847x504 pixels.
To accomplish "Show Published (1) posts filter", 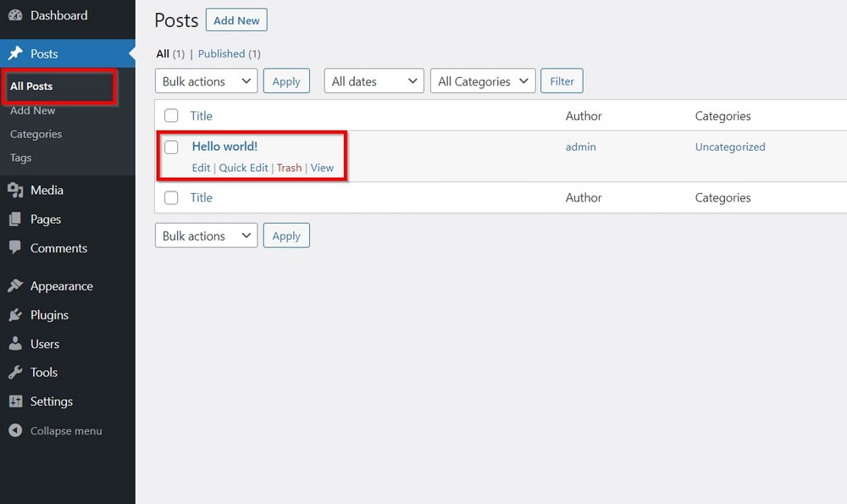I will (229, 53).
